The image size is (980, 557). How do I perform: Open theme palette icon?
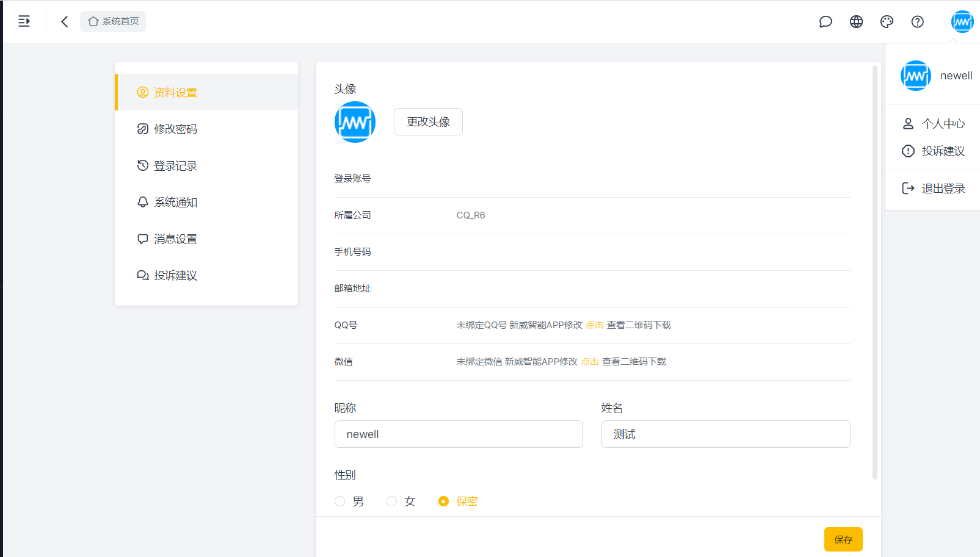887,22
